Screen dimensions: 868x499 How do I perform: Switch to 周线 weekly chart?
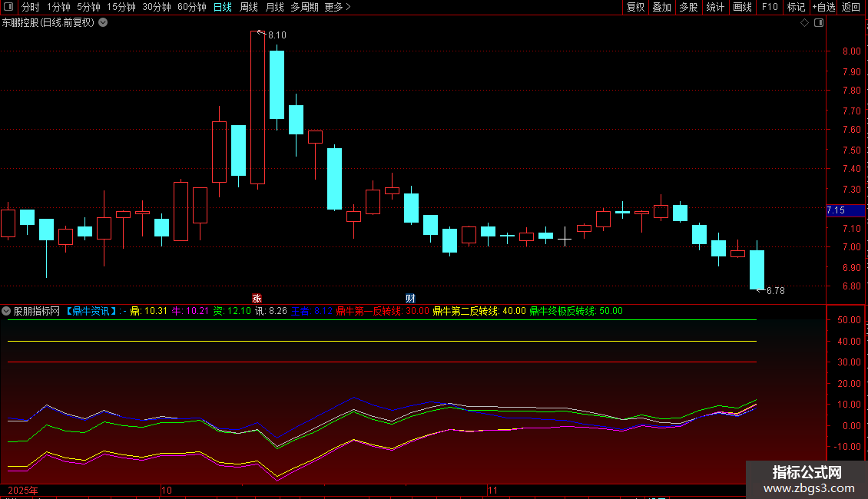[249, 7]
